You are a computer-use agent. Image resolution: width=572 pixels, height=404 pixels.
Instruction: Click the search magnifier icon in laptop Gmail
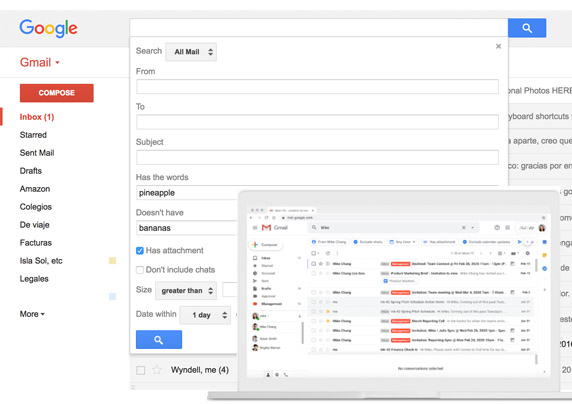pyautogui.click(x=314, y=228)
